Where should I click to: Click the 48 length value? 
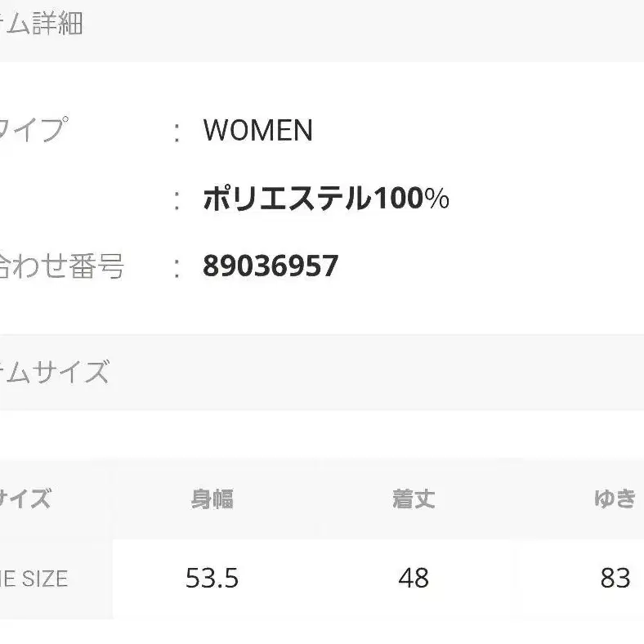click(x=414, y=579)
